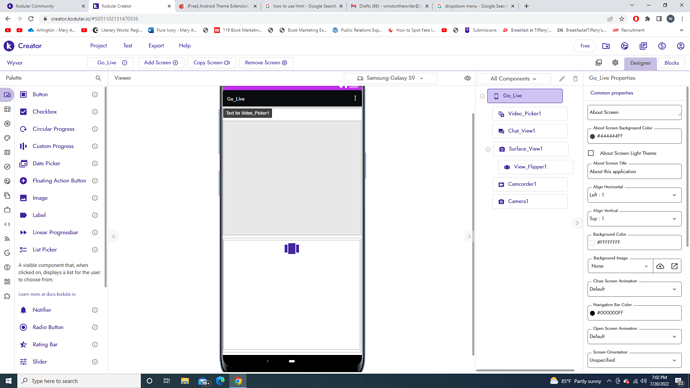The width and height of the screenshot is (690, 388).
Task: Open the Align Vertical dropdown
Action: pyautogui.click(x=634, y=219)
